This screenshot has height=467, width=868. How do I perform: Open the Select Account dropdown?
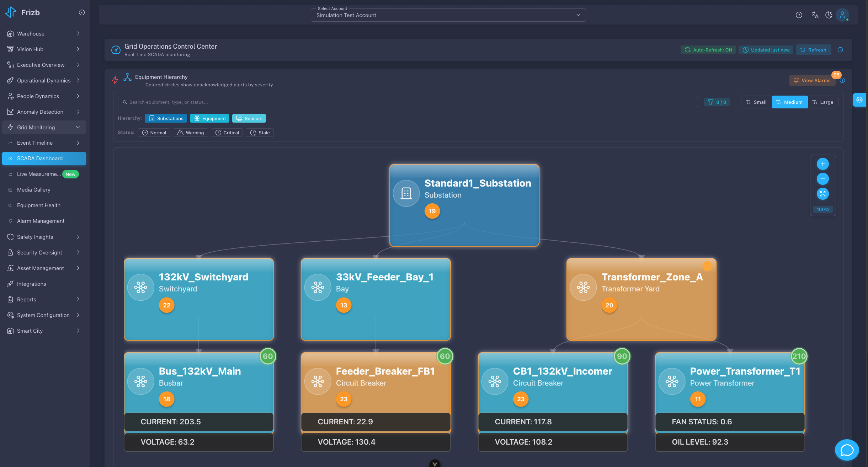(x=448, y=15)
